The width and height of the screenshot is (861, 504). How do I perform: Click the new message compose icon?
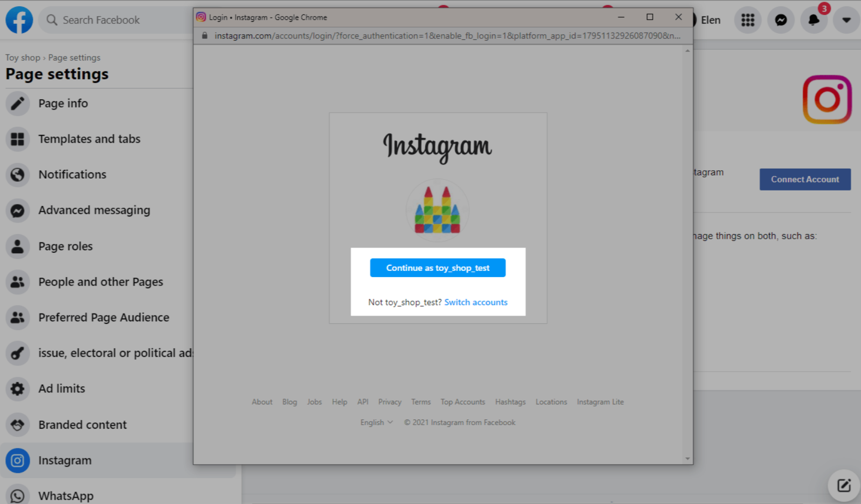click(843, 485)
